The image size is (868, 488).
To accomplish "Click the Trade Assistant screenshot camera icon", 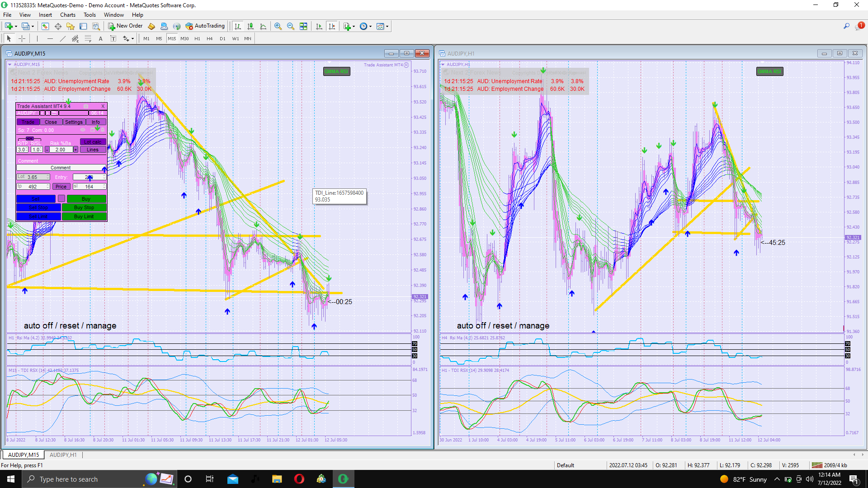I will pyautogui.click(x=86, y=106).
